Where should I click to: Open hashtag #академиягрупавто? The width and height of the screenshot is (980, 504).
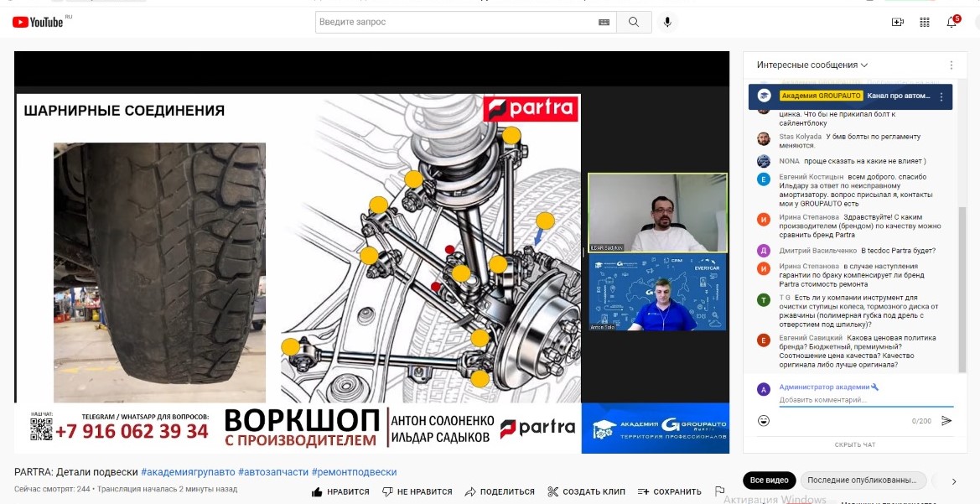tap(188, 472)
